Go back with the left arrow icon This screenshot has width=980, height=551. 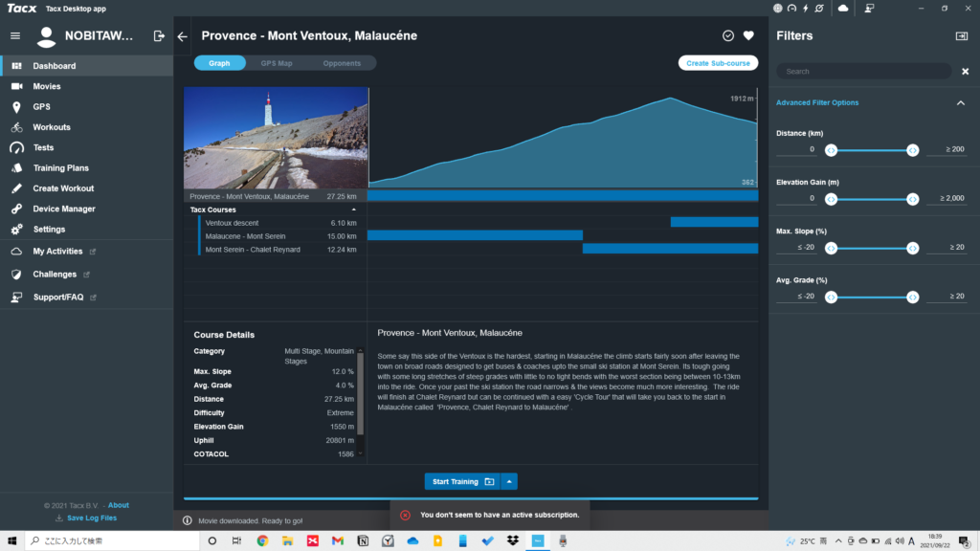pyautogui.click(x=183, y=36)
